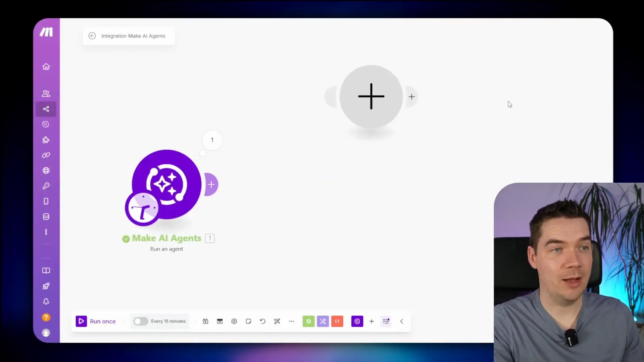The image size is (644, 362).
Task: Go back using arrow beside Integration title
Action: [92, 36]
